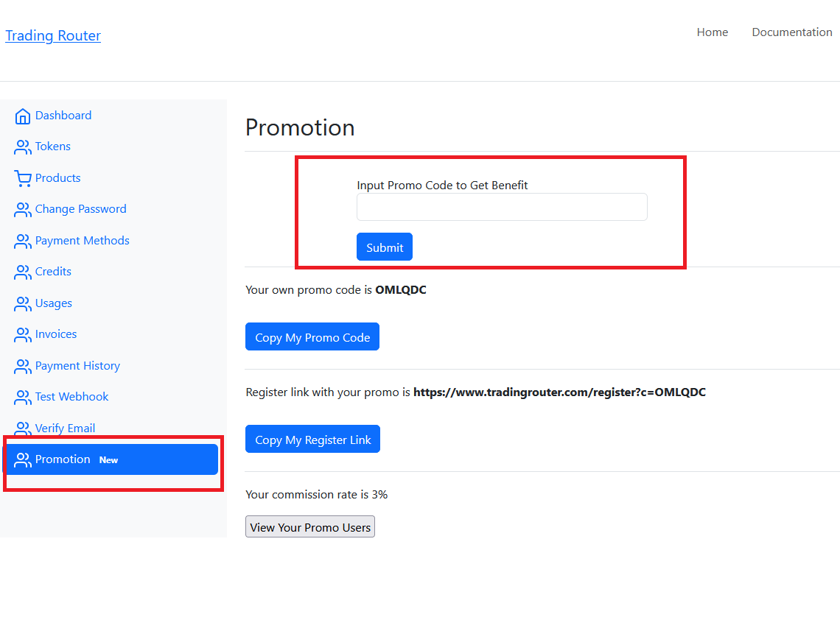Viewport: 840px width, 617px height.
Task: Select the highlighted Promotion sidebar item
Action: pos(111,459)
